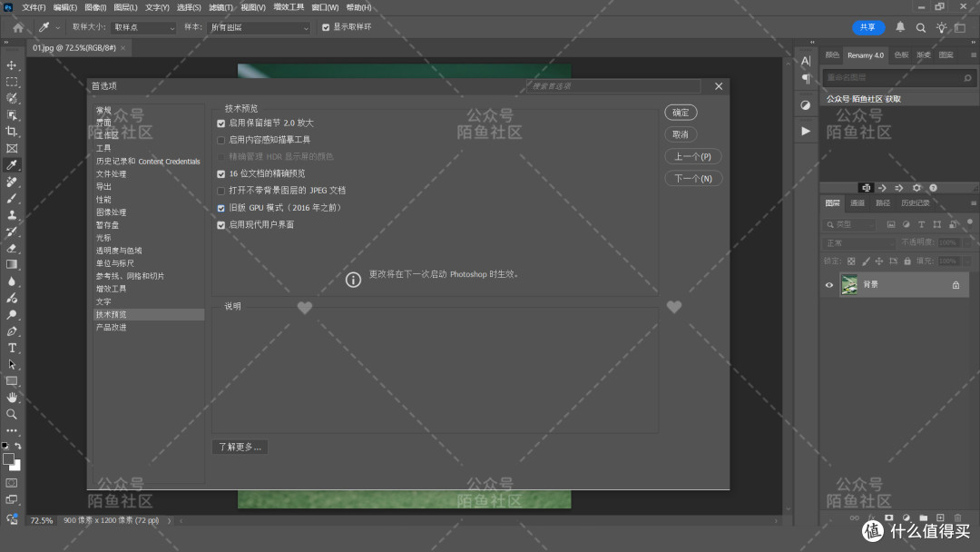Select the Crop tool in toolbar

pyautogui.click(x=11, y=132)
